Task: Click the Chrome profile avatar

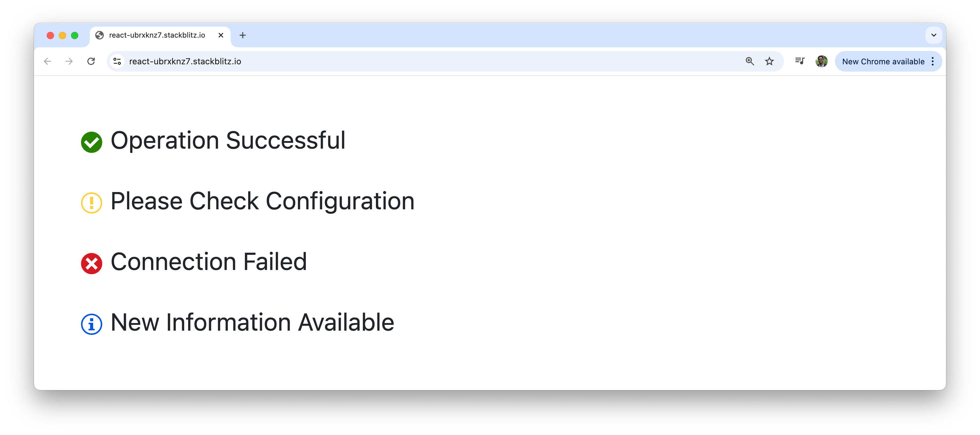Action: click(x=821, y=61)
